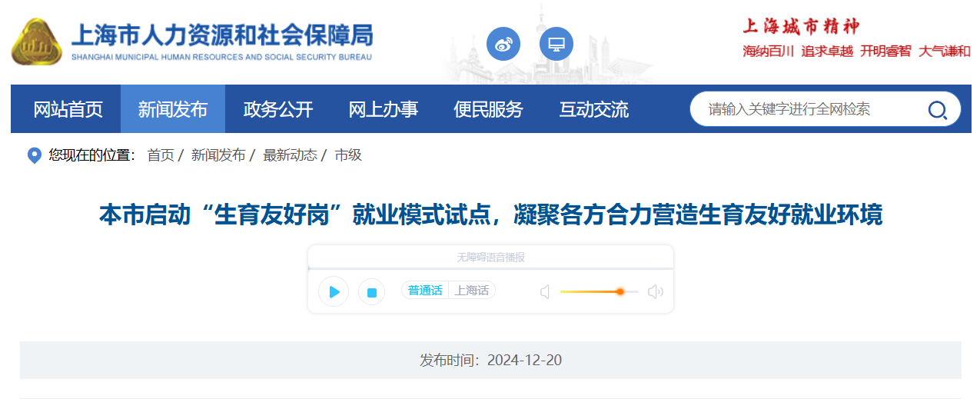The height and width of the screenshot is (399, 980).
Task: Click the search magnifier icon
Action: click(x=938, y=110)
